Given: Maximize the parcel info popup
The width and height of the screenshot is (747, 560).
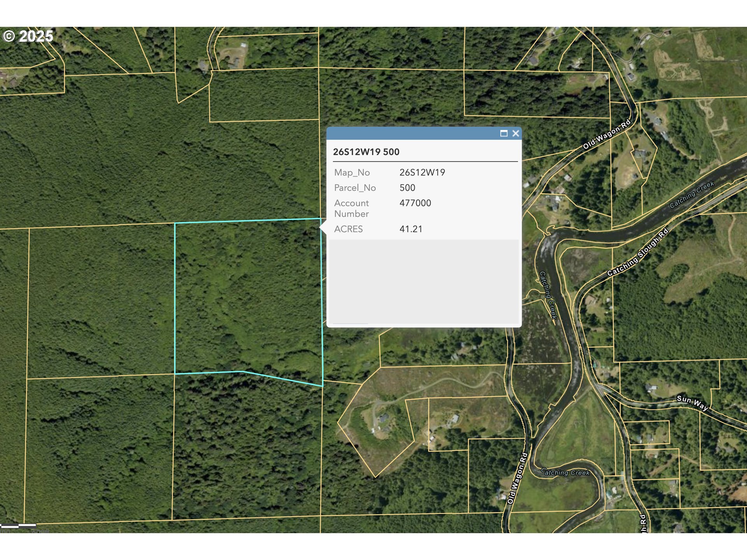Looking at the screenshot, I should click(503, 133).
